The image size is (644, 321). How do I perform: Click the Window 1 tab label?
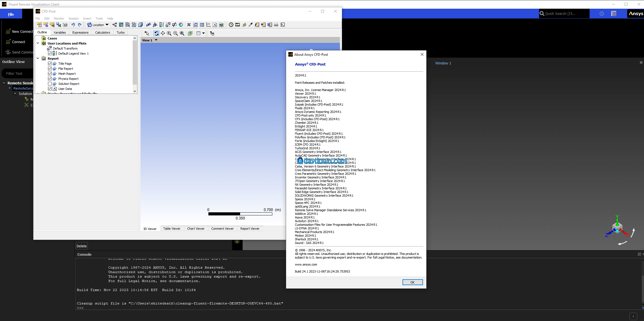click(x=443, y=63)
